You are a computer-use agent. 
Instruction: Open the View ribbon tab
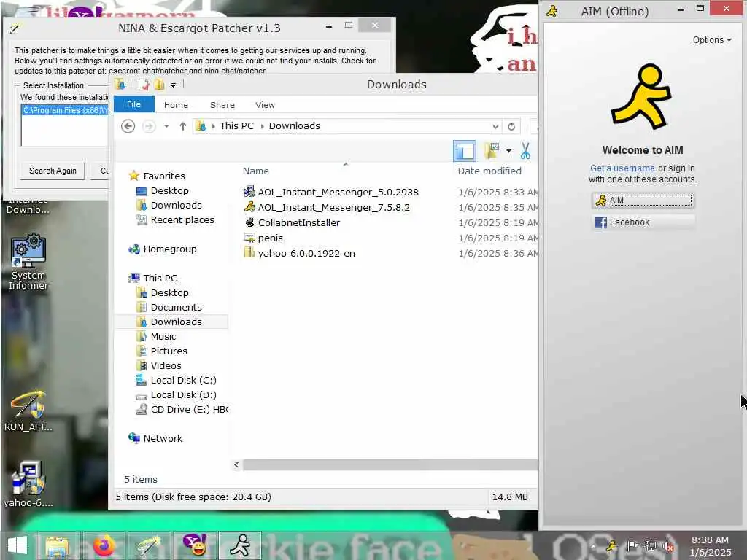(x=265, y=105)
